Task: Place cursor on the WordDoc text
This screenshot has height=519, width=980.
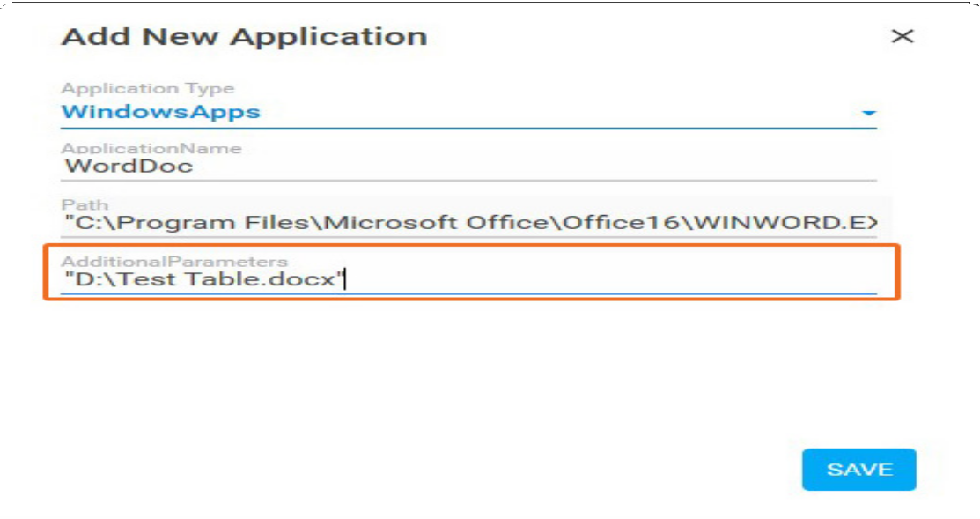Action: pos(129,167)
